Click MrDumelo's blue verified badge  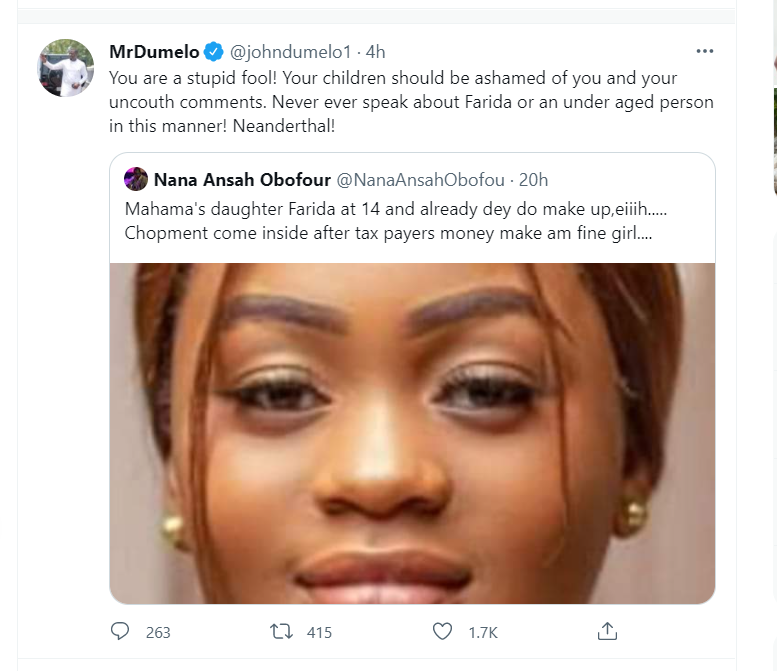click(x=213, y=51)
